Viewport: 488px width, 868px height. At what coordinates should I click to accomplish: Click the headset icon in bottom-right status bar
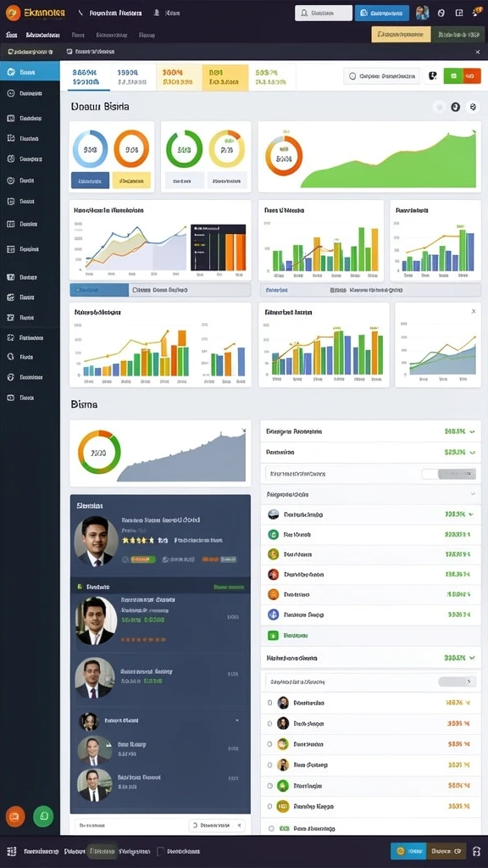477,851
